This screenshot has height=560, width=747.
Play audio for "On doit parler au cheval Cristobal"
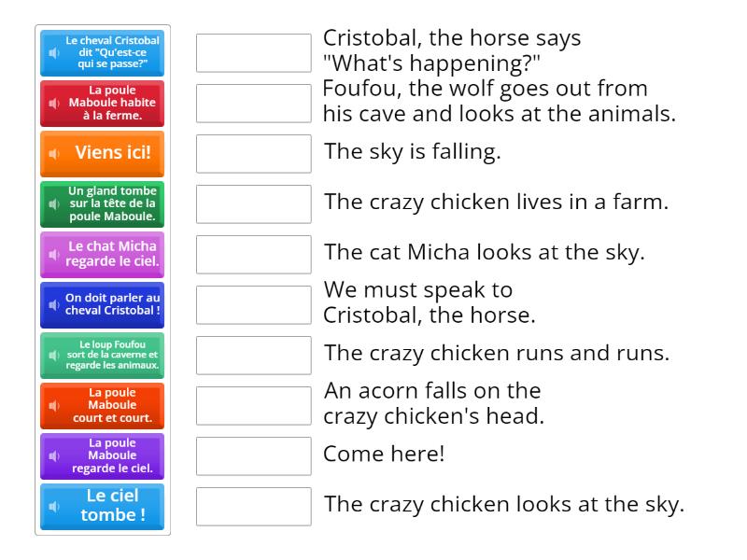point(53,304)
